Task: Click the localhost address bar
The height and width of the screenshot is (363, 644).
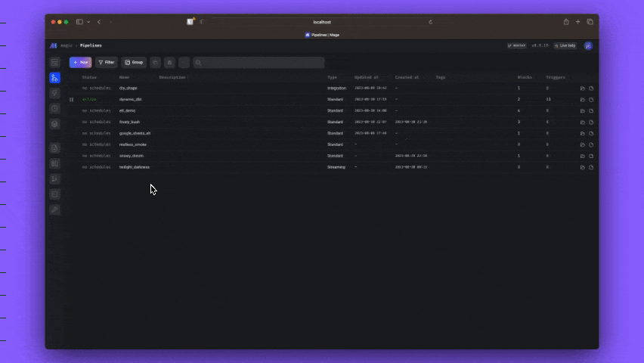Action: click(322, 22)
